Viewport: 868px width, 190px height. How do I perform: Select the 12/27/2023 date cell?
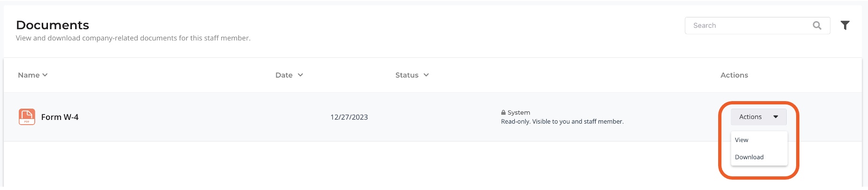[349, 117]
